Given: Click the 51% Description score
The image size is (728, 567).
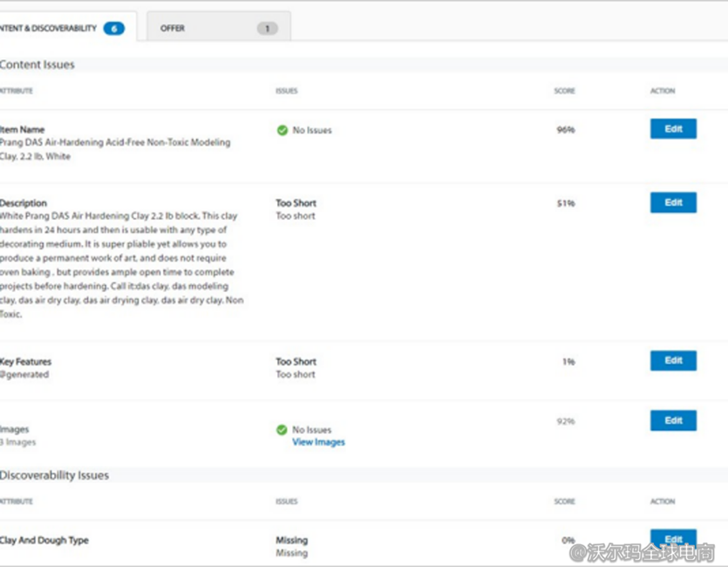Looking at the screenshot, I should pyautogui.click(x=566, y=203).
